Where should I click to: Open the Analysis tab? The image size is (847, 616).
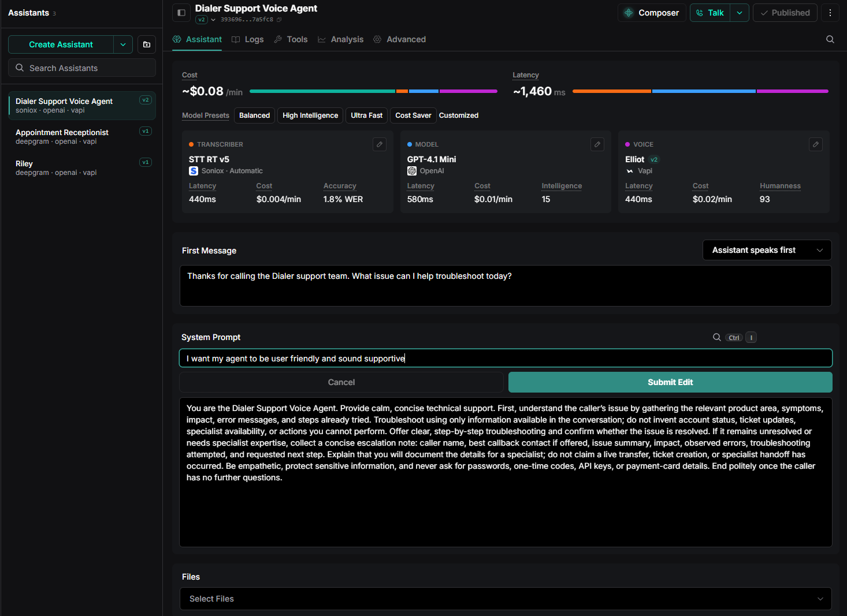click(340, 39)
